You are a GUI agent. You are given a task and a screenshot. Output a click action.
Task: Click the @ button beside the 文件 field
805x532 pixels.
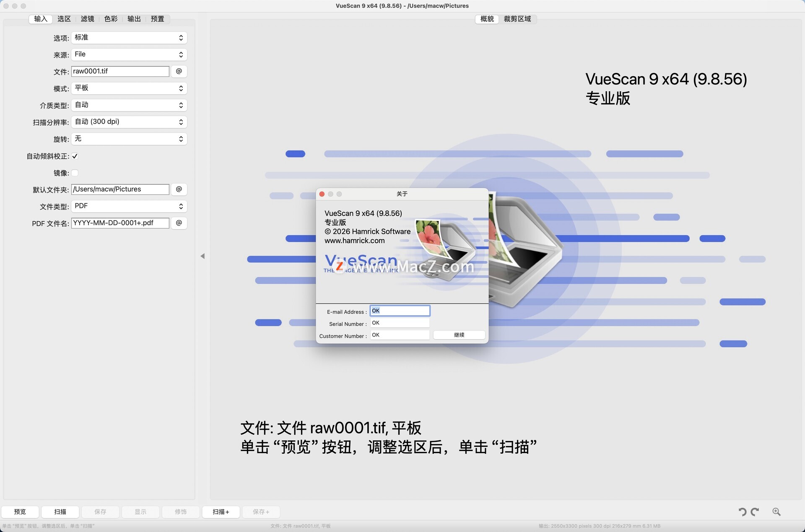pyautogui.click(x=179, y=71)
